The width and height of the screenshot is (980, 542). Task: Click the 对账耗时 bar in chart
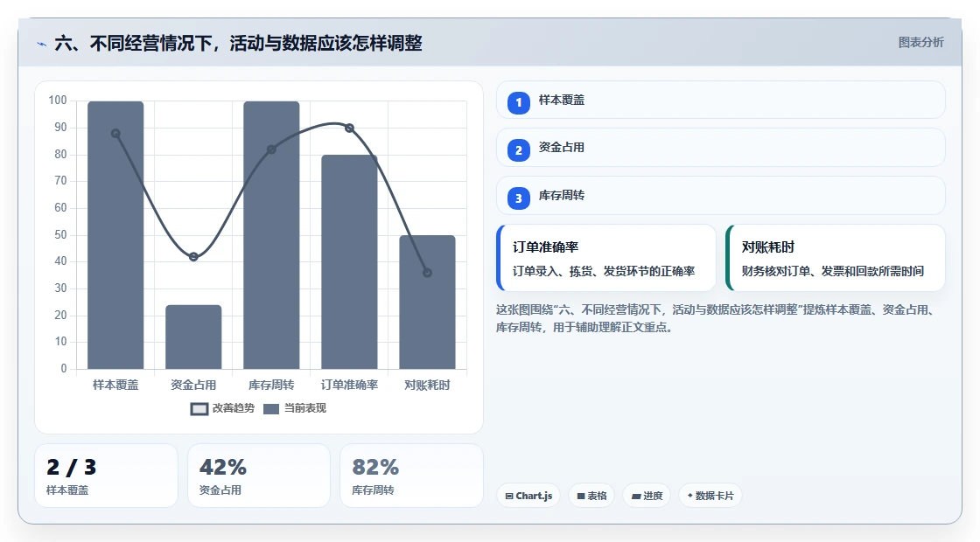428,302
